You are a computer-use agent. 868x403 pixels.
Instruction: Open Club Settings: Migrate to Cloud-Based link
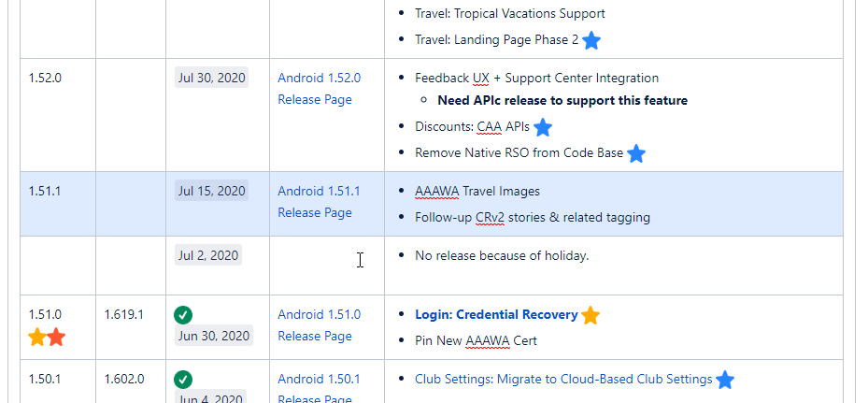click(563, 380)
